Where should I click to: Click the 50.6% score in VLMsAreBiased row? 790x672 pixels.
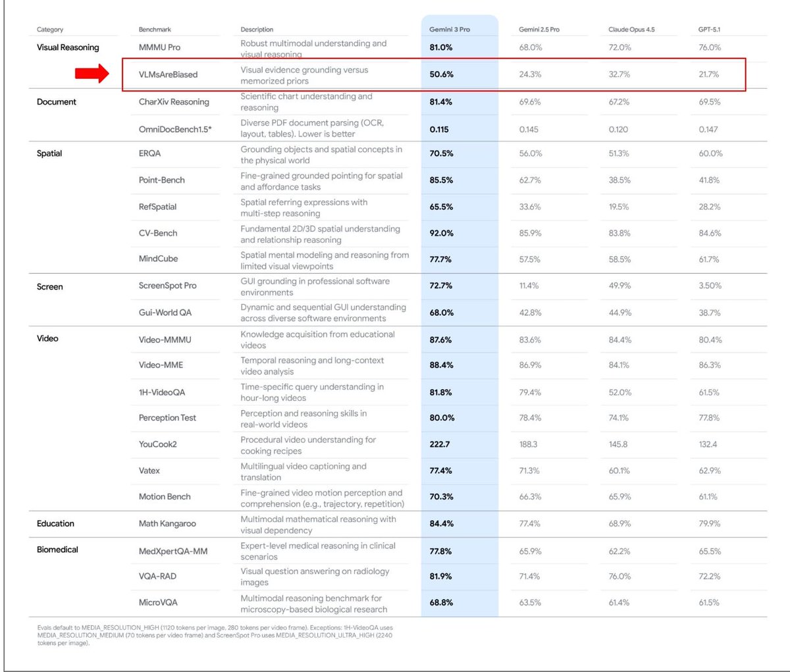(441, 74)
